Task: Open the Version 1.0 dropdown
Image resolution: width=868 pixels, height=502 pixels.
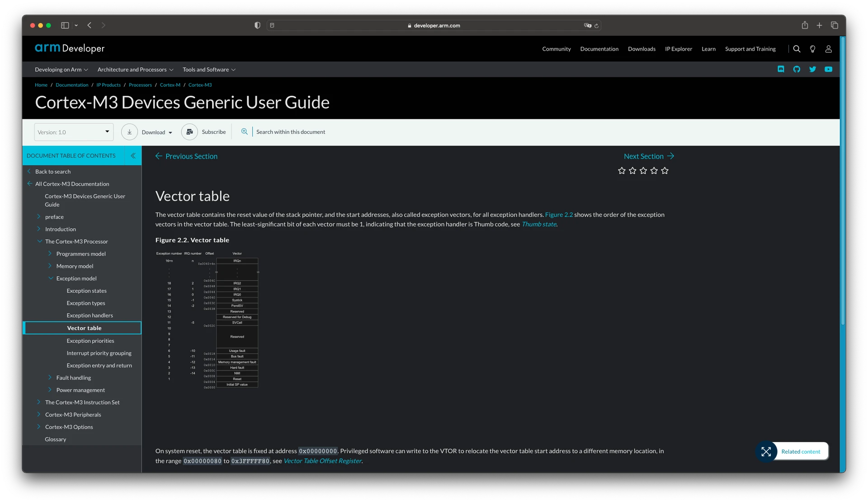Action: [x=73, y=132]
